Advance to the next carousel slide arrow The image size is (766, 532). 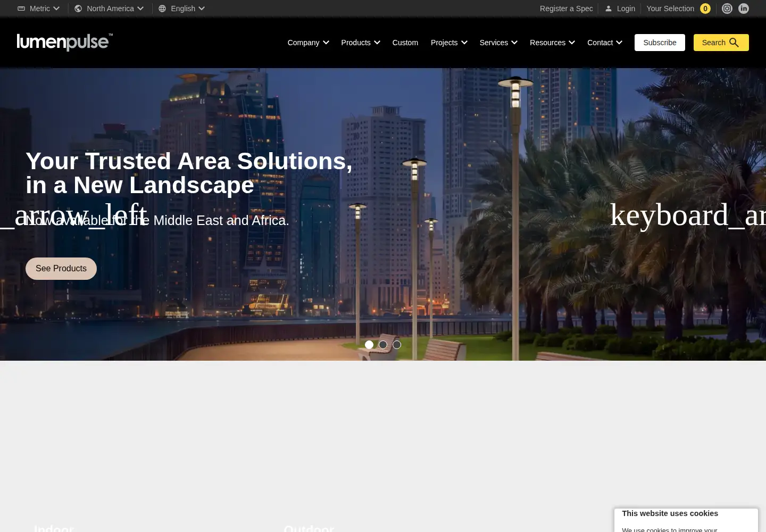688,215
